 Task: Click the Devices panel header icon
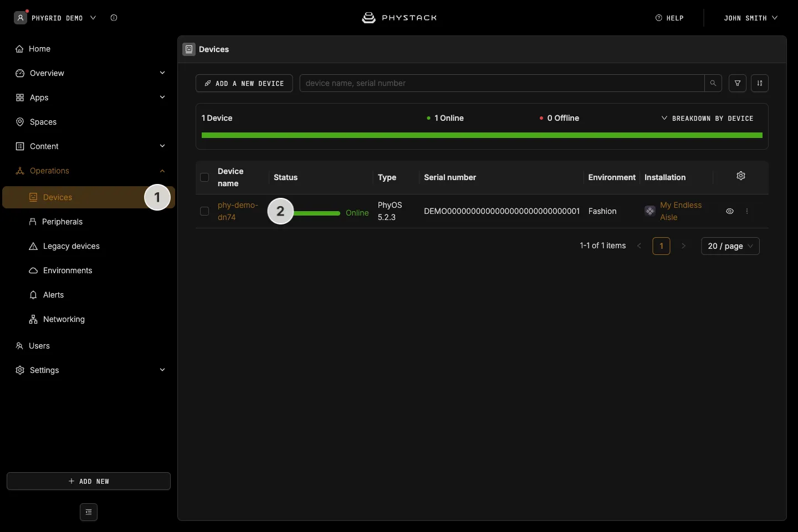189,49
